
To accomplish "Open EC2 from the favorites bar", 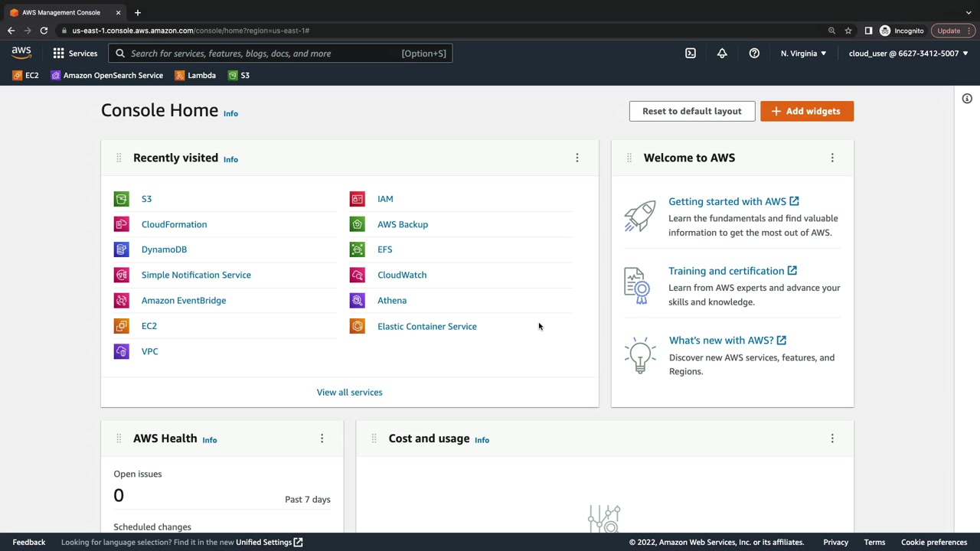I will tap(25, 75).
